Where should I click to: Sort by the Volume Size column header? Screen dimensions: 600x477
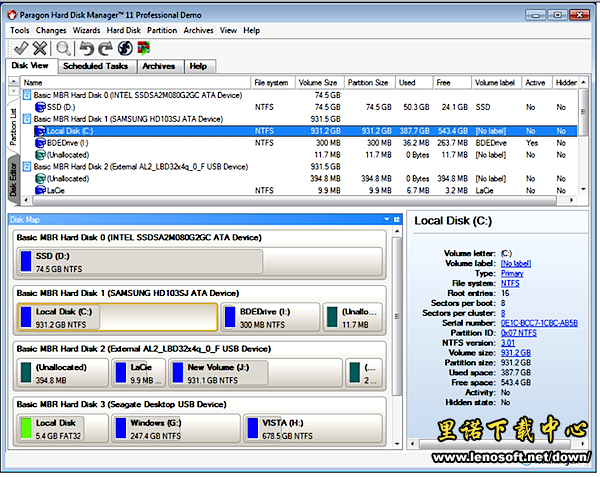coord(320,83)
